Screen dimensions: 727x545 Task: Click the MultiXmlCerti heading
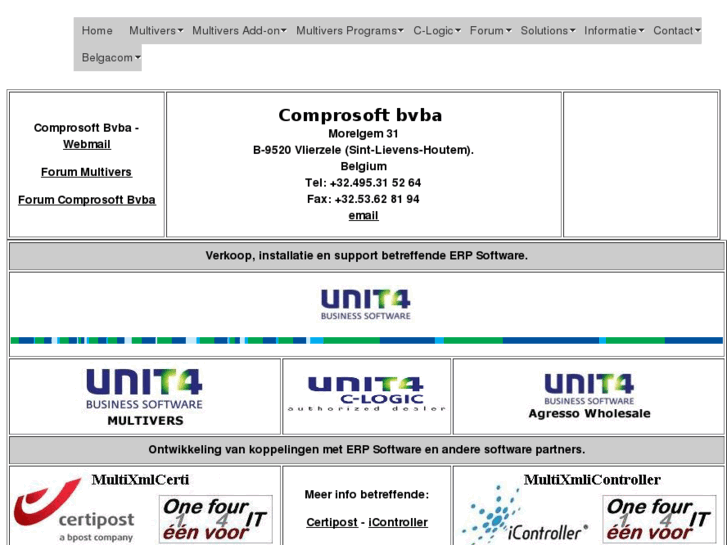[140, 480]
